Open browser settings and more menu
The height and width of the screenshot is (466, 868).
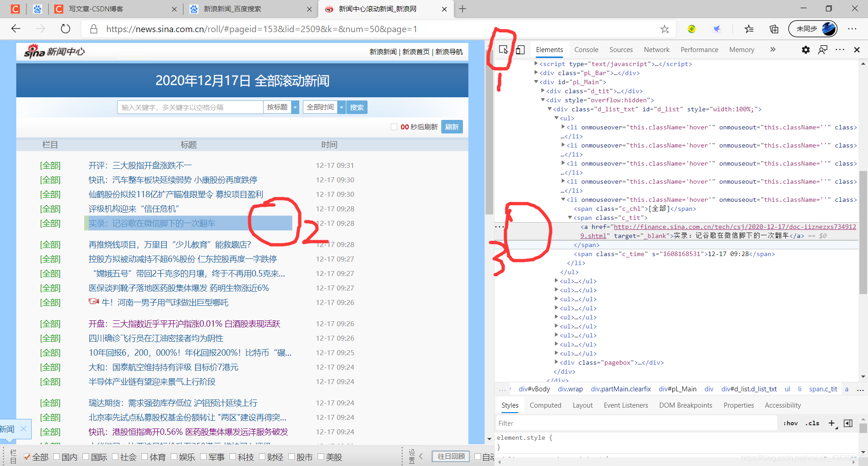(x=852, y=29)
